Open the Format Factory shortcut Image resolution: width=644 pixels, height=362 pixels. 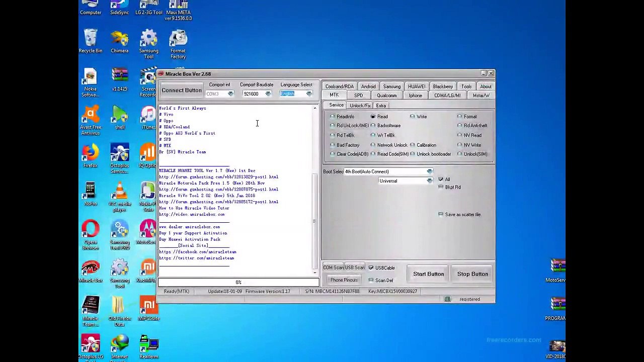click(178, 44)
